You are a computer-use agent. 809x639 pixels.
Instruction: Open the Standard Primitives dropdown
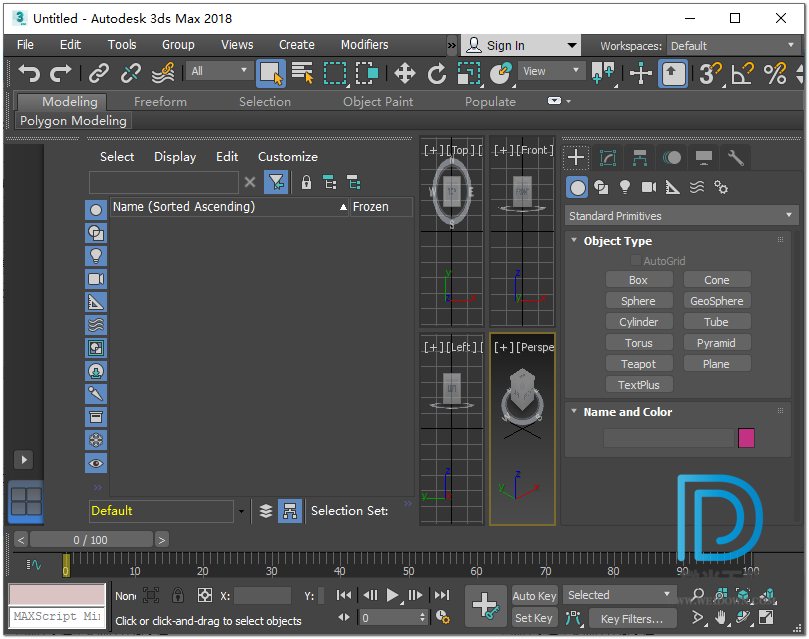(681, 216)
